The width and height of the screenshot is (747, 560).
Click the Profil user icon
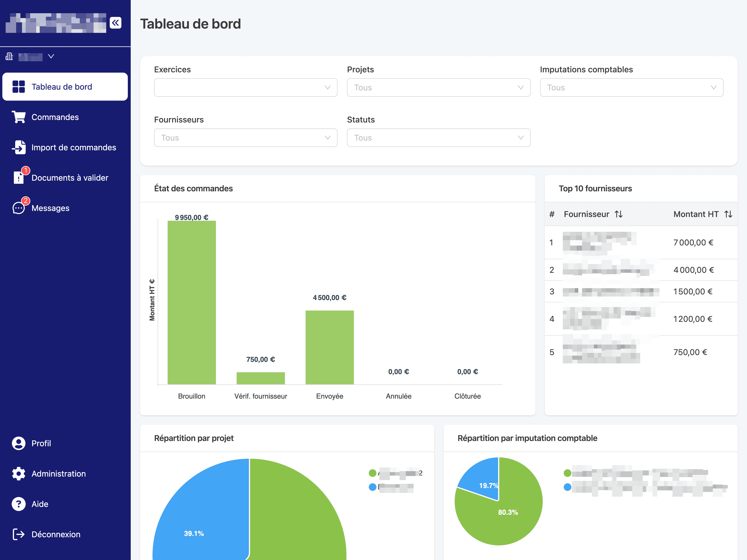point(19,443)
